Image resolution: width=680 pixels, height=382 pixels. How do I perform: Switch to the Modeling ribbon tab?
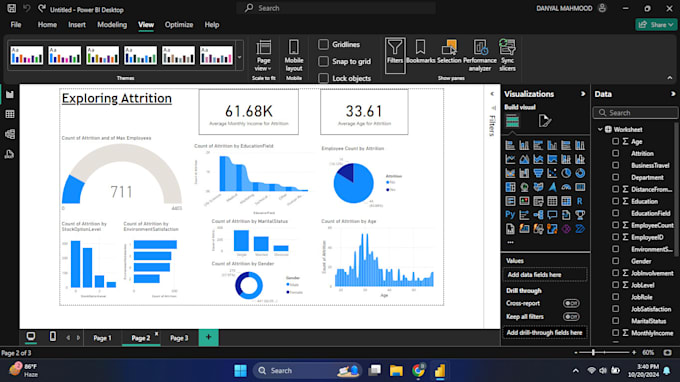click(x=112, y=25)
